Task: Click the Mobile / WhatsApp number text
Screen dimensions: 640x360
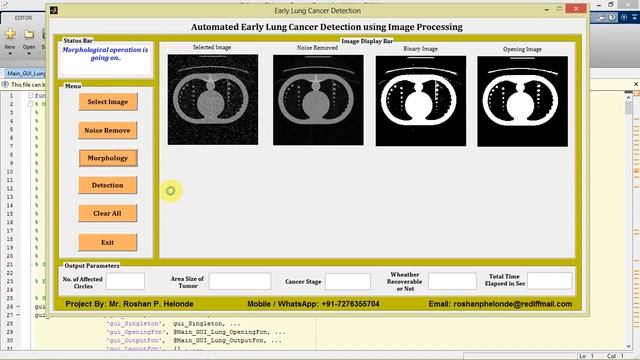Action: click(313, 304)
